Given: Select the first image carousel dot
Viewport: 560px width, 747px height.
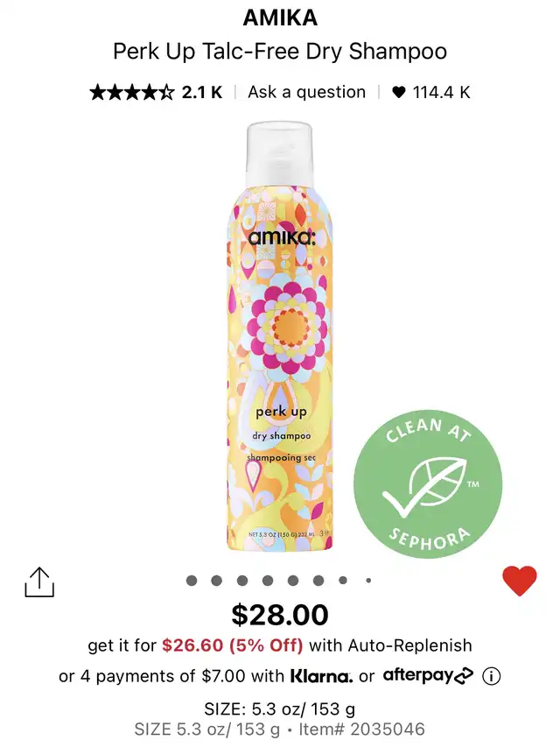Looking at the screenshot, I should pos(192,581).
